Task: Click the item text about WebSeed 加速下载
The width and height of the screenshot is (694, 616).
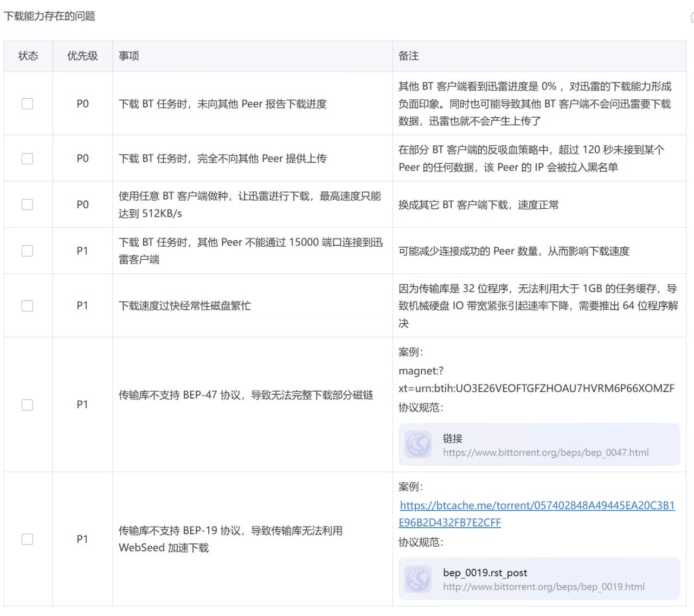Action: (230, 539)
